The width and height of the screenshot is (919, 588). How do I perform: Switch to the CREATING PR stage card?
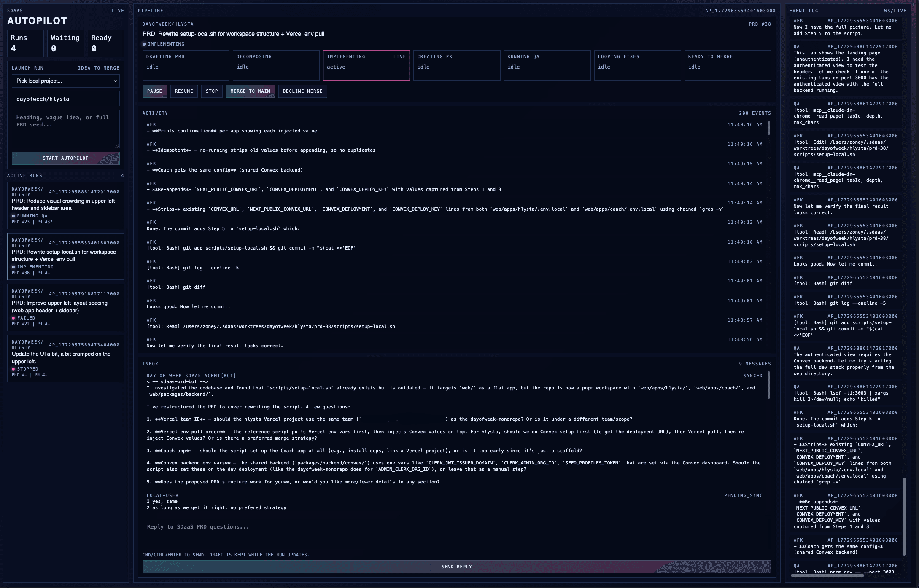pos(457,65)
